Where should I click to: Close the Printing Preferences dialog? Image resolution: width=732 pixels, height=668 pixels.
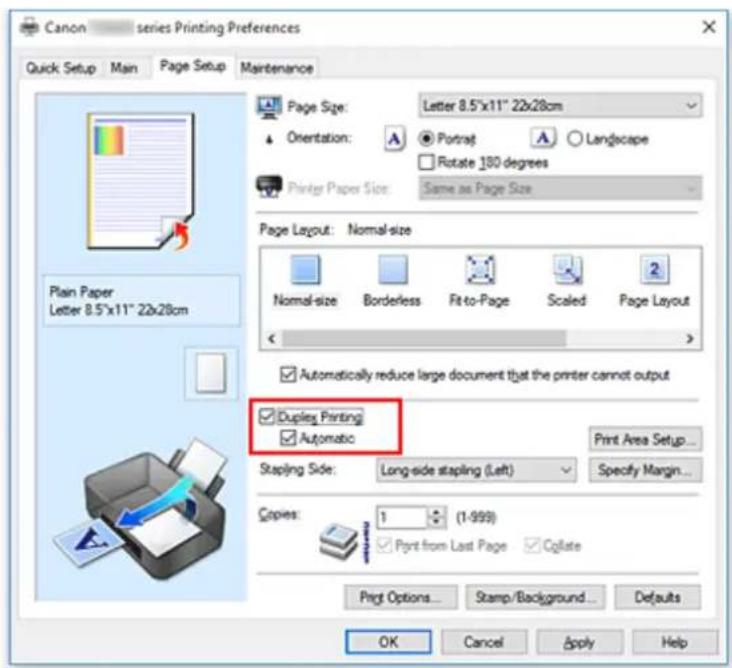click(x=709, y=27)
